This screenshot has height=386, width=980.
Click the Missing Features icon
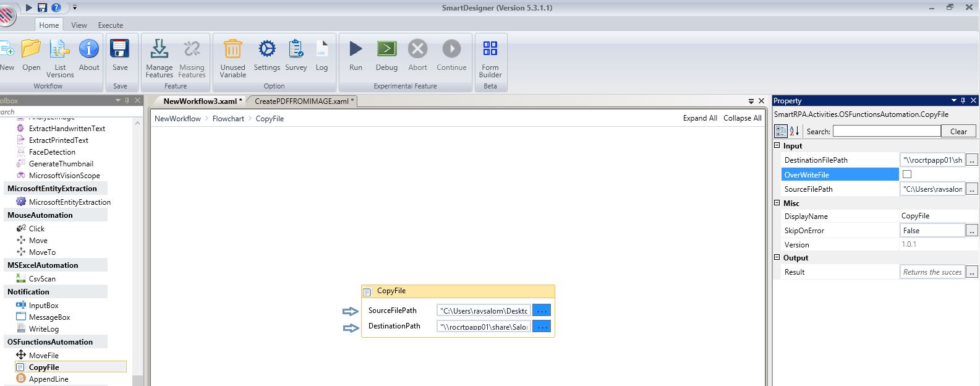pyautogui.click(x=192, y=49)
